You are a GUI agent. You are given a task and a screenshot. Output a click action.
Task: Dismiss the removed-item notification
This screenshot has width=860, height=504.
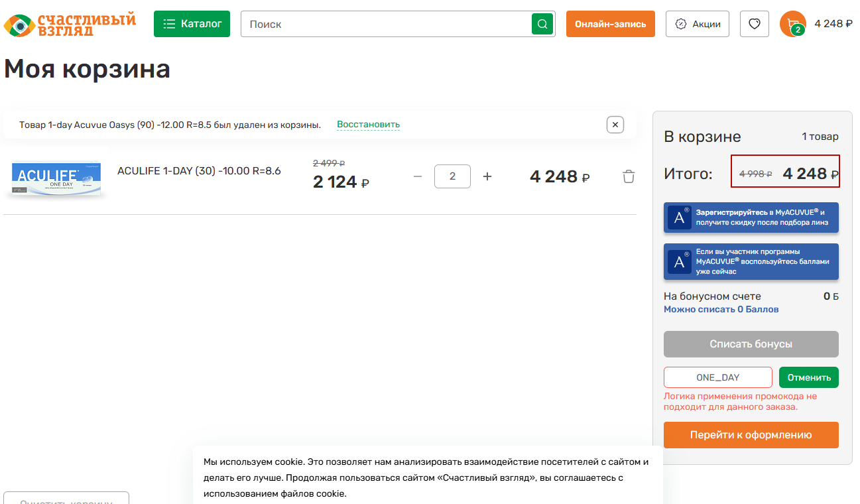pyautogui.click(x=615, y=124)
